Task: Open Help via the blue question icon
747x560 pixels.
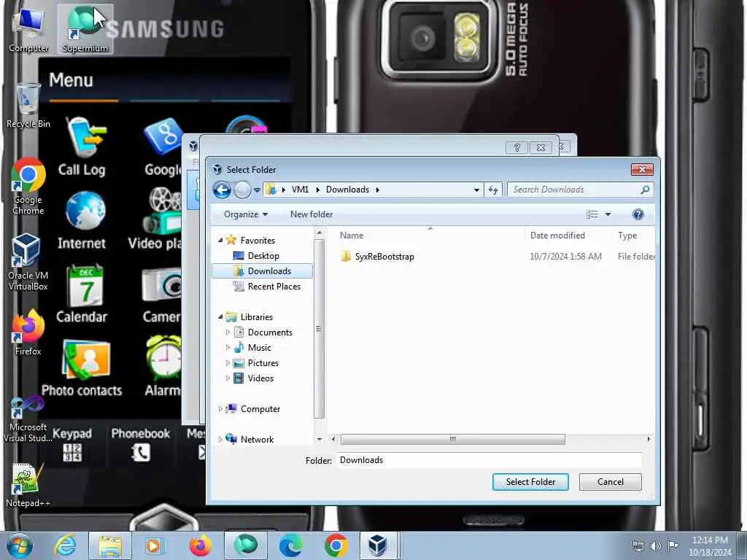Action: (x=638, y=214)
